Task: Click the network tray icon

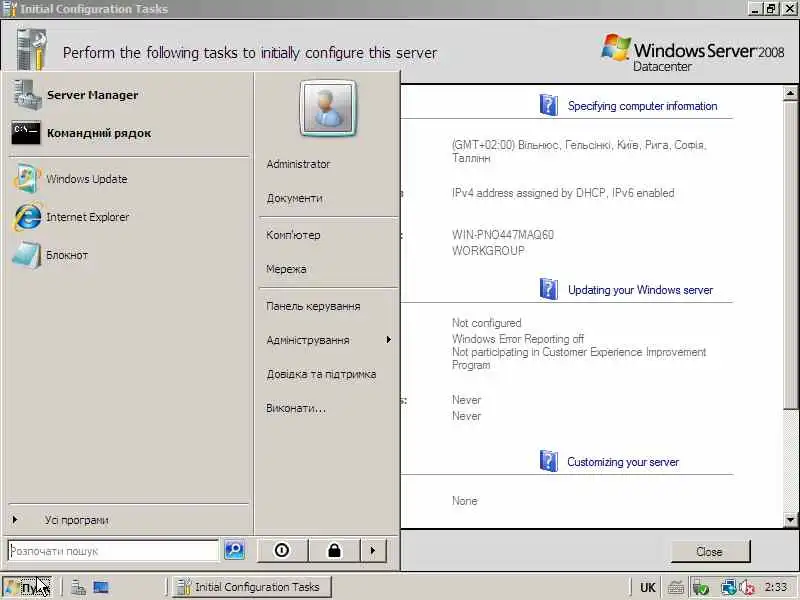Action: click(x=728, y=588)
